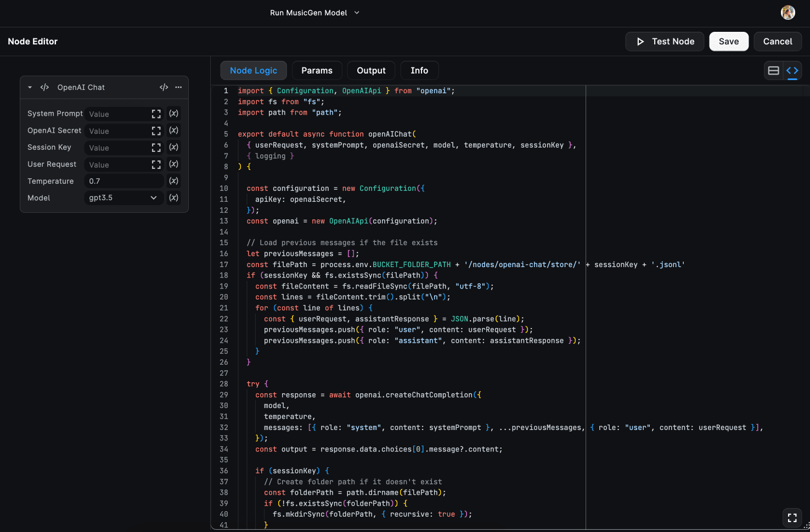Toggle variable binding for Session Key
This screenshot has width=810, height=532.
click(173, 147)
